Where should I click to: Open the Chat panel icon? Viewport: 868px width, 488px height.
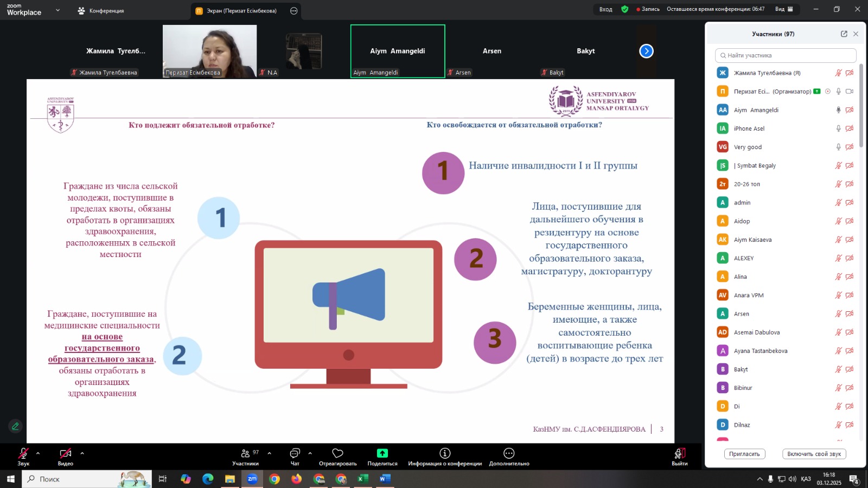(295, 453)
